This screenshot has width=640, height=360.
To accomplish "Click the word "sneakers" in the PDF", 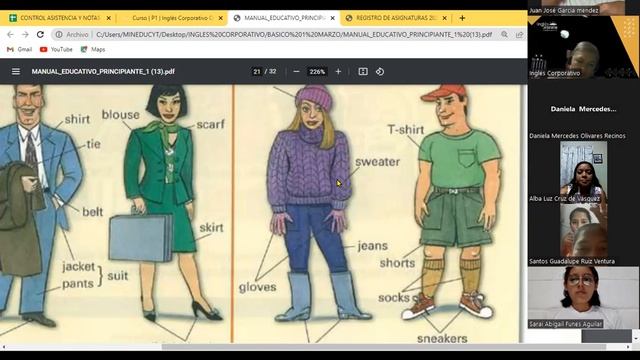I will (x=442, y=338).
